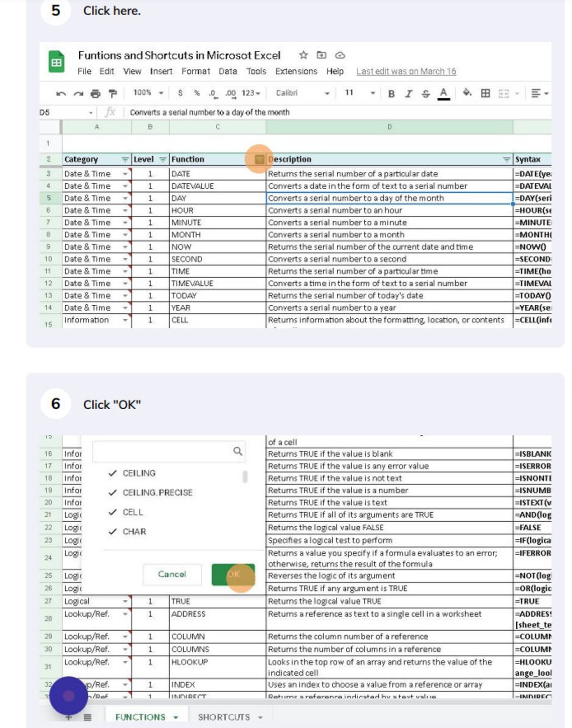Open the FUNCTIONS sheet tab menu arrow
The width and height of the screenshot is (572, 728).
176,717
